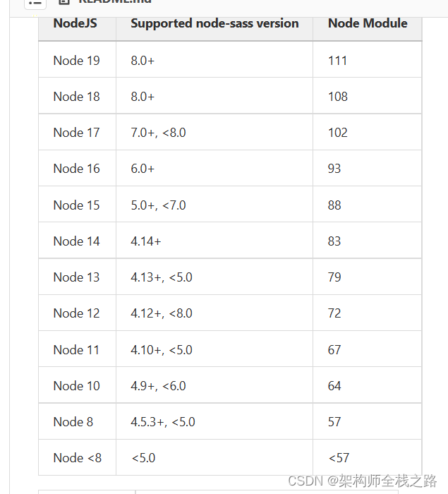Screen dimensions: 448x494
Task: Click the 4.12+, <8.0 version cell
Action: point(161,313)
